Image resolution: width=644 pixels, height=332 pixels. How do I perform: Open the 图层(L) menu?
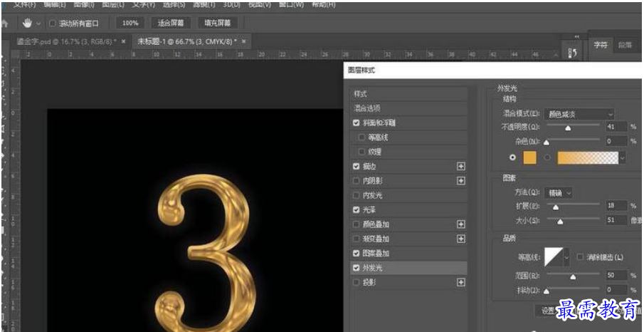pyautogui.click(x=114, y=4)
